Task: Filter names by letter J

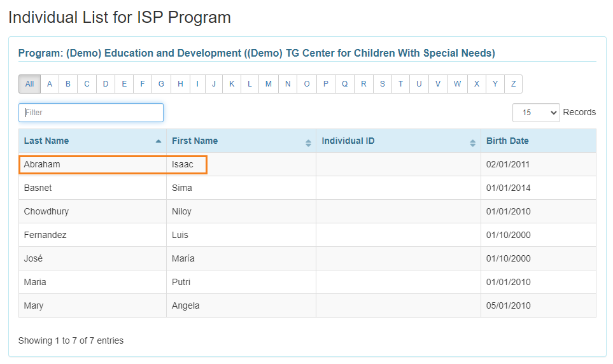Action: pyautogui.click(x=214, y=84)
